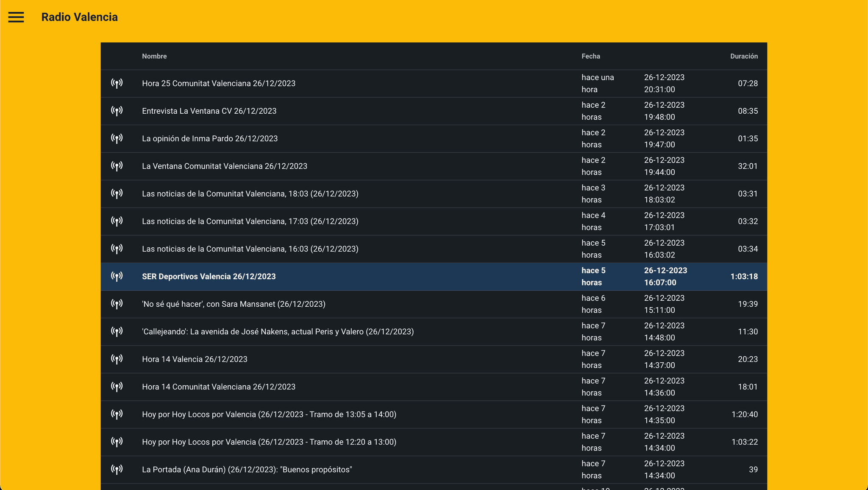Select Las noticias 16:03 episode title
The width and height of the screenshot is (868, 490).
pyautogui.click(x=250, y=249)
